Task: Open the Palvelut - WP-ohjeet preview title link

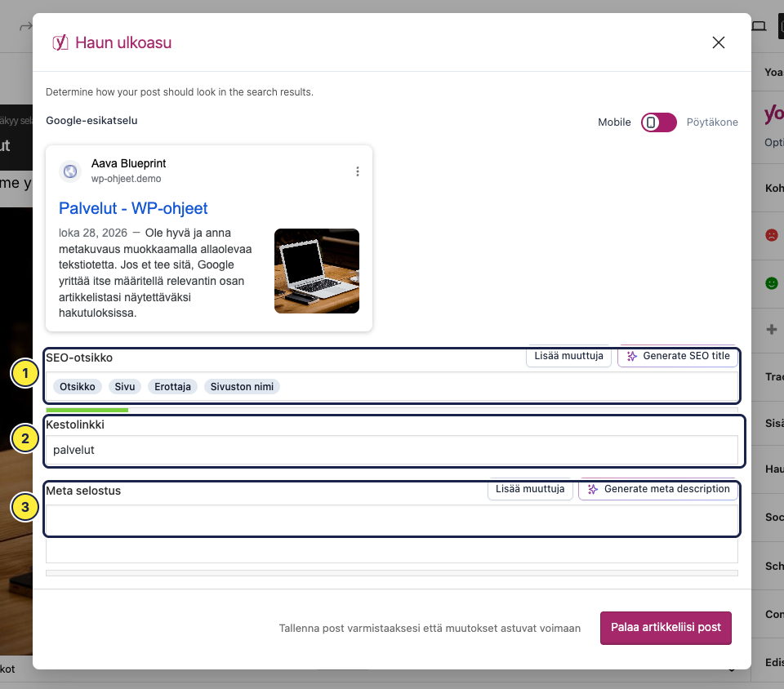Action: coord(133,208)
